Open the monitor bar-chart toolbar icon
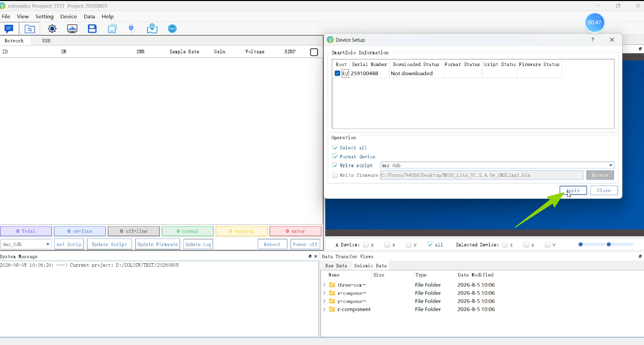 (72, 29)
